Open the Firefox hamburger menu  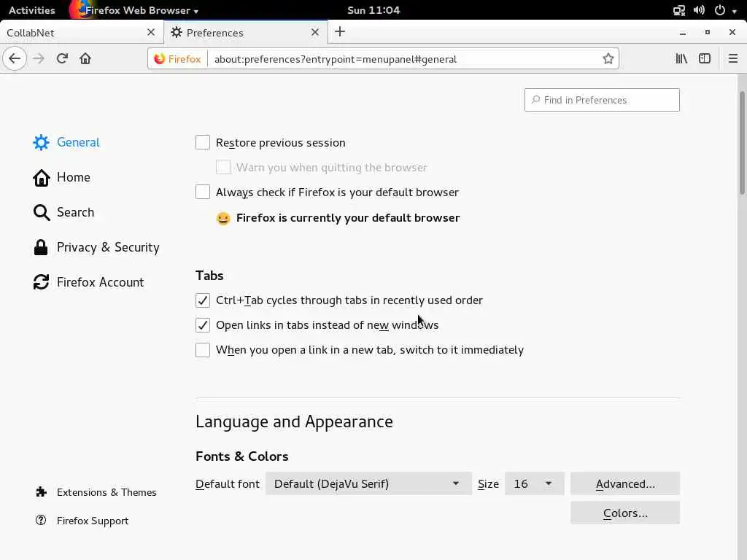[x=733, y=58]
